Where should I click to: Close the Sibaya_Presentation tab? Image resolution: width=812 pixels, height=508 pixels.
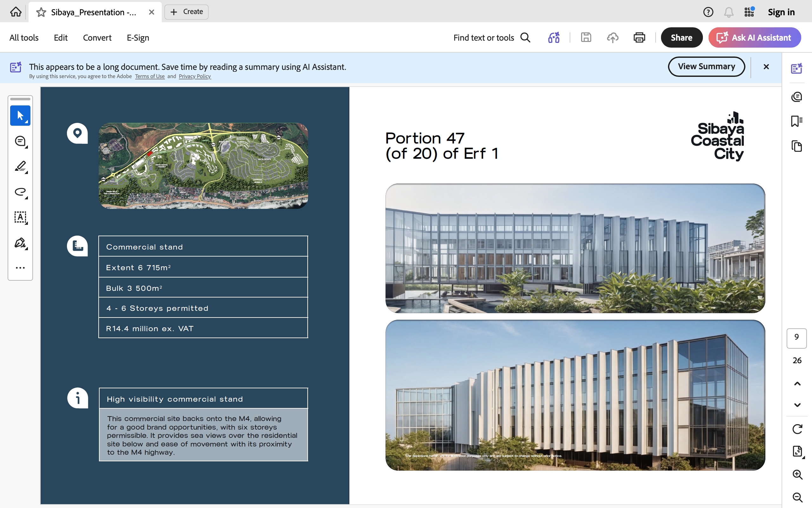point(152,12)
